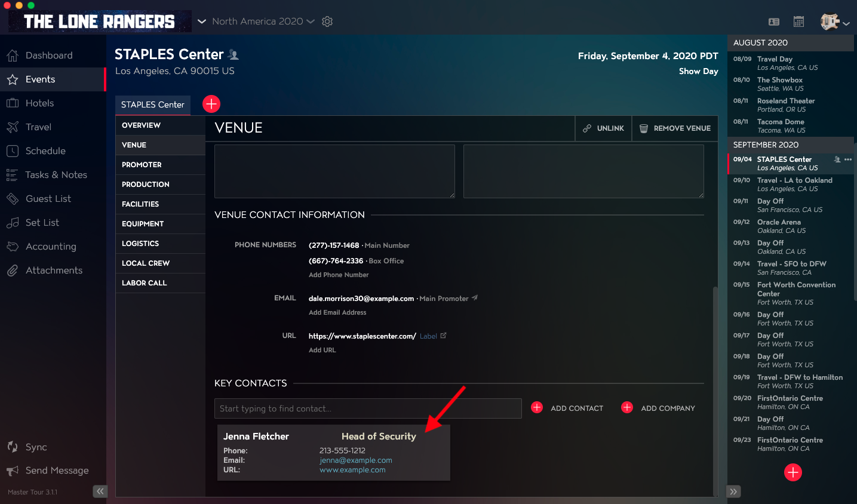Select 09/15 Fort Worth Convention Center
The width and height of the screenshot is (857, 504).
pyautogui.click(x=791, y=293)
